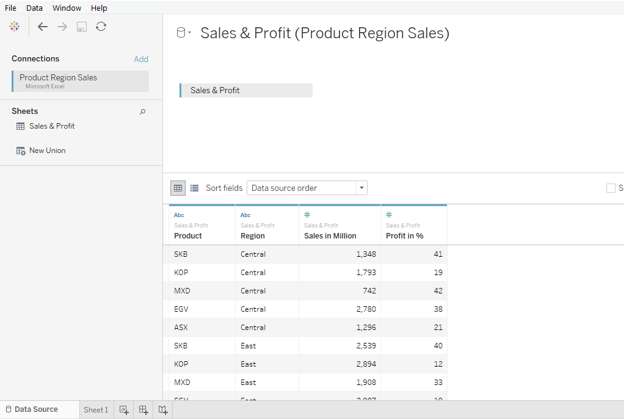Search sheets with the magnifier icon
625x419 pixels.
click(x=142, y=112)
